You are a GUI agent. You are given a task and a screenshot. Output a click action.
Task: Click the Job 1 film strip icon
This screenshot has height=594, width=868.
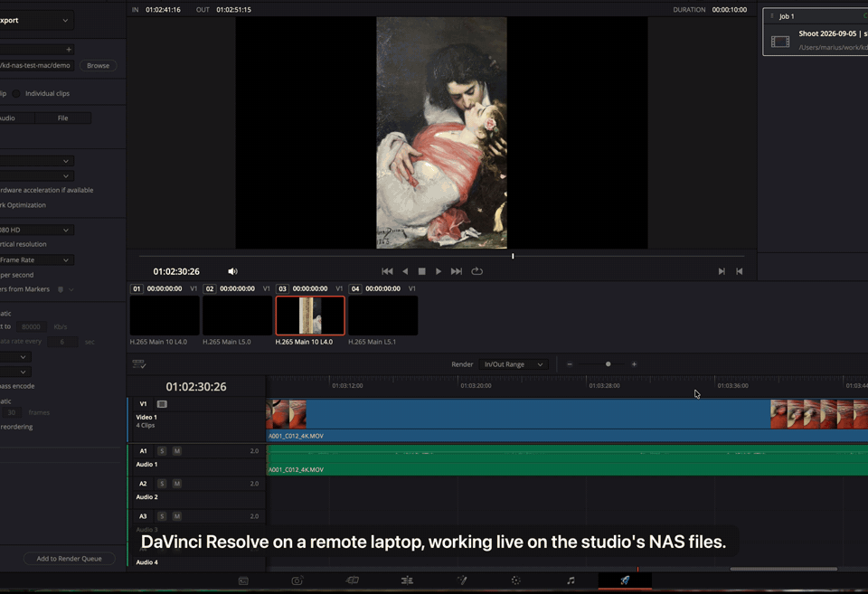(780, 42)
